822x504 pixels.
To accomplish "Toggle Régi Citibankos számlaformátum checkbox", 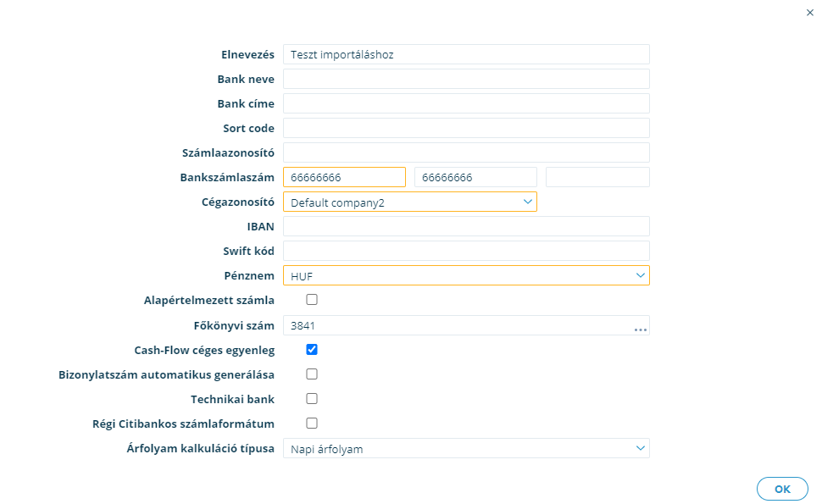I will [x=312, y=424].
